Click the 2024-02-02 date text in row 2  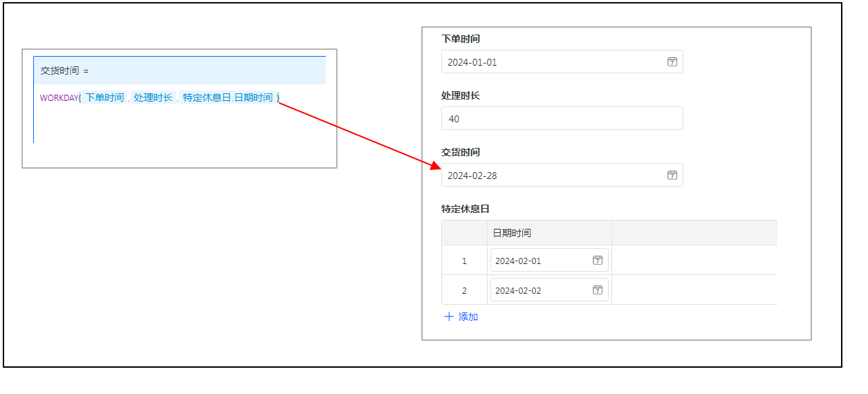pyautogui.click(x=518, y=290)
